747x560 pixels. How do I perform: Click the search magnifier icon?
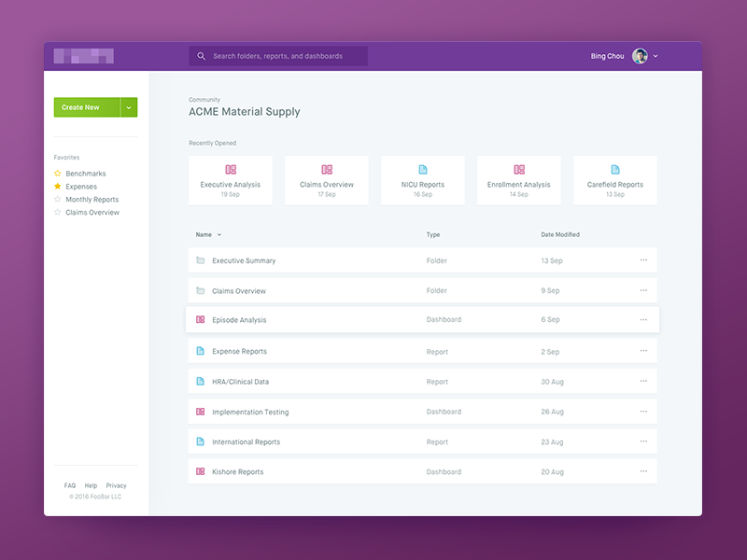pyautogui.click(x=201, y=56)
